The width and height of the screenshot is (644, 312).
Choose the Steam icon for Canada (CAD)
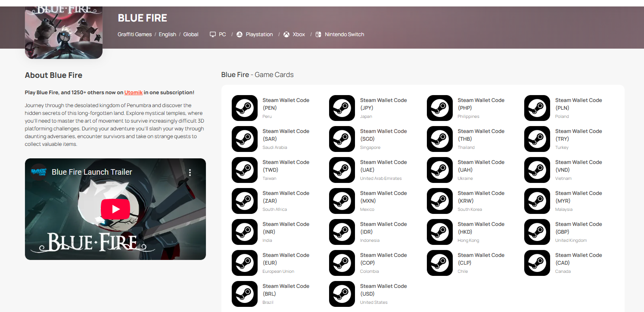click(537, 263)
